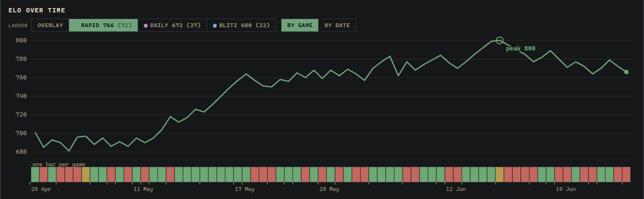Screen dimensions: 644x199
Task: Click the 'peak 800' label
Action: pyautogui.click(x=521, y=49)
